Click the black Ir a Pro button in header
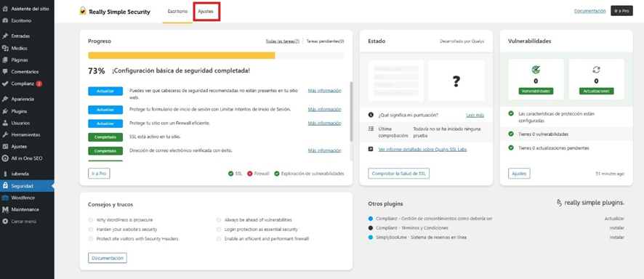 pos(621,11)
